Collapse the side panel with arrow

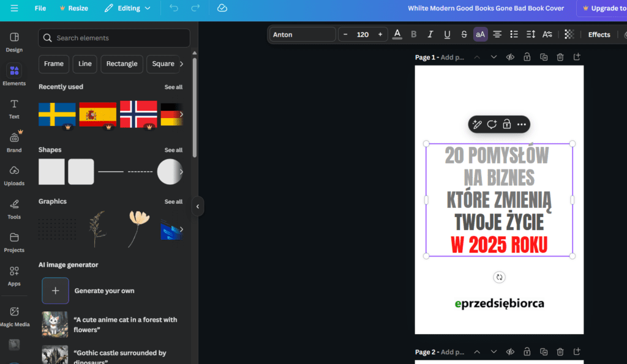(x=197, y=207)
